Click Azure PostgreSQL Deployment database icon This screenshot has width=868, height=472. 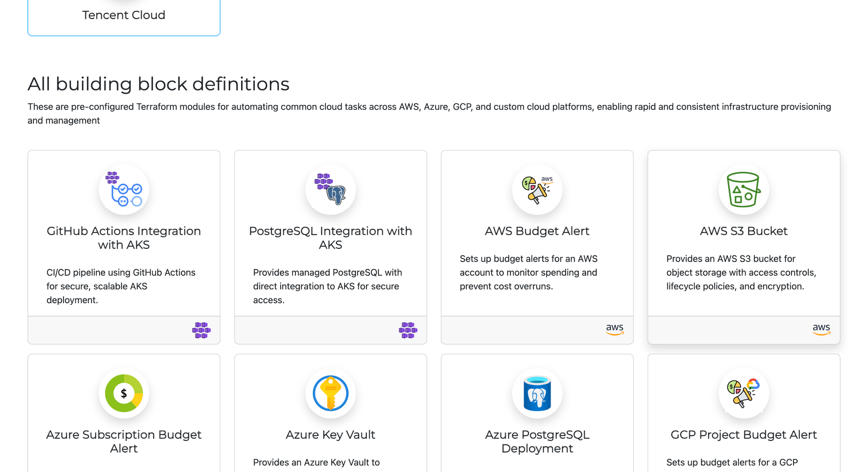pos(537,393)
